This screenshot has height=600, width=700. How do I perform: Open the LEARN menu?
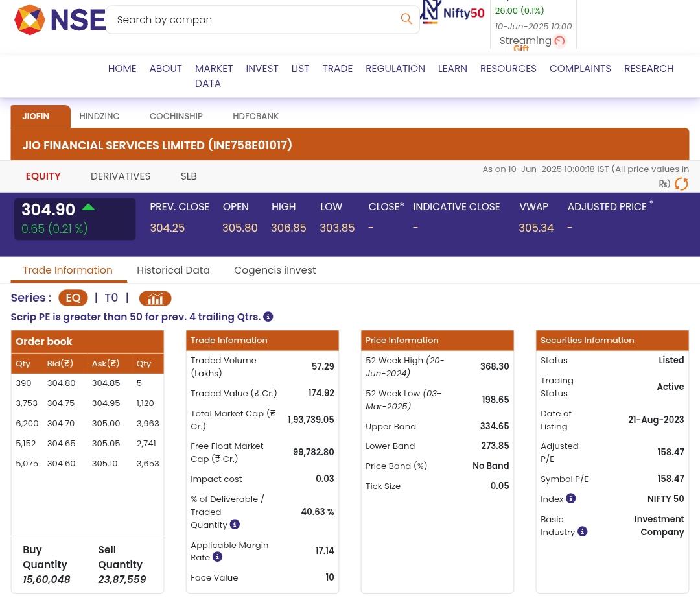pos(452,68)
